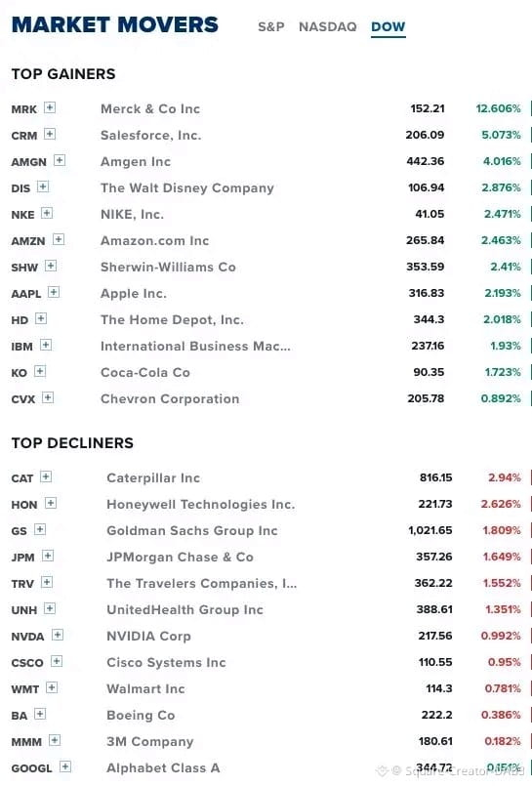Click Caterpillar's 2.94% decline value
This screenshot has height=786, width=532.
coord(505,477)
